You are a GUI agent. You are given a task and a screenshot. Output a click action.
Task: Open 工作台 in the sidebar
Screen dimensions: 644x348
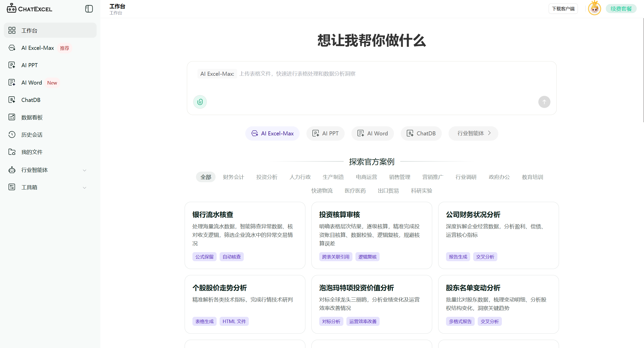click(x=50, y=30)
